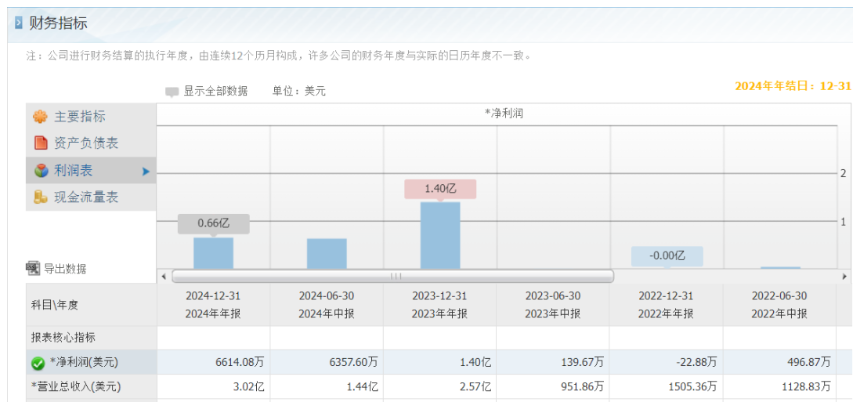Expand the 利润表 blue arrow
The width and height of the screenshot is (860, 419).
click(145, 172)
